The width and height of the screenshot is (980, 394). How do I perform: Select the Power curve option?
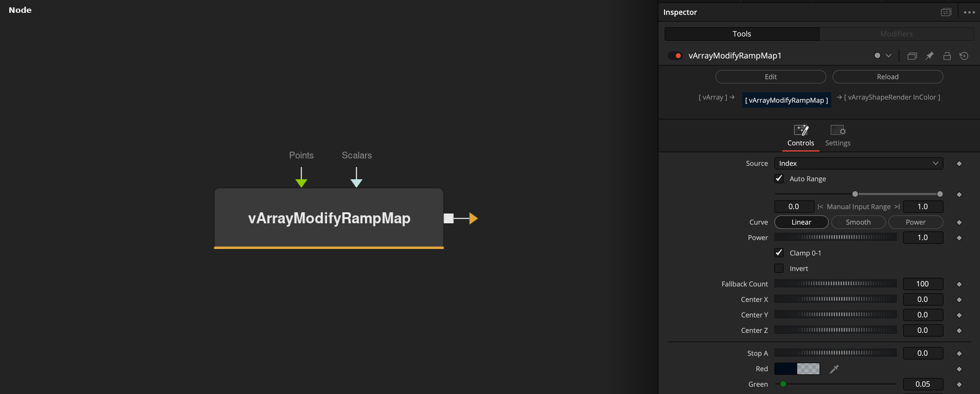point(916,222)
